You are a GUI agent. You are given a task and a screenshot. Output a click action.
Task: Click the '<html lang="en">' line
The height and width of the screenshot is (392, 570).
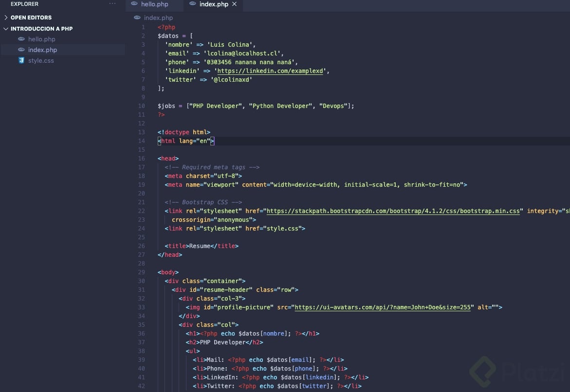pos(186,141)
